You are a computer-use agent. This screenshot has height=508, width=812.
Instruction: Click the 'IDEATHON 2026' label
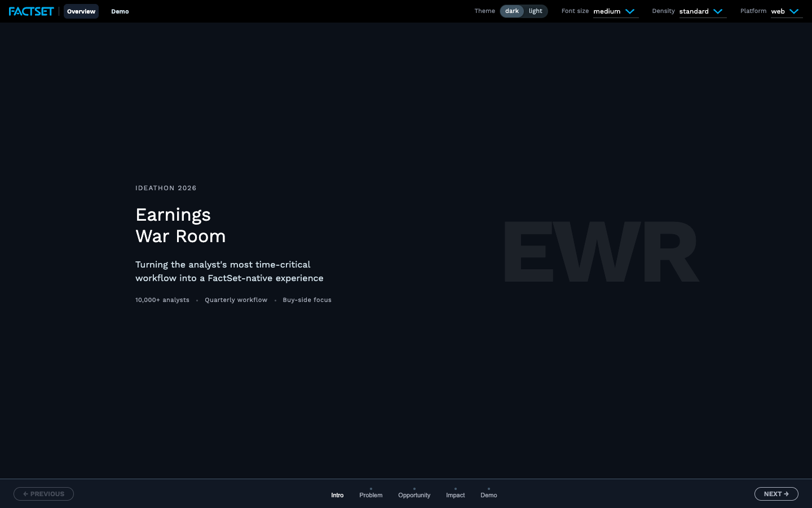(x=166, y=188)
